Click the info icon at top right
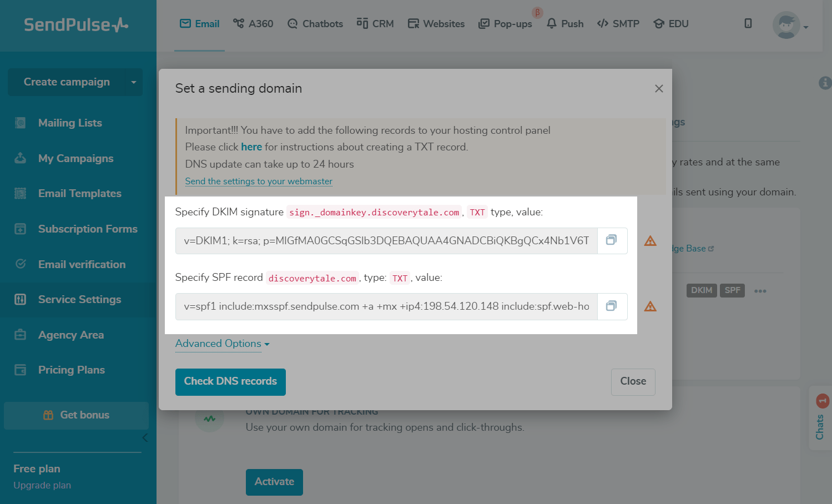 coord(825,83)
